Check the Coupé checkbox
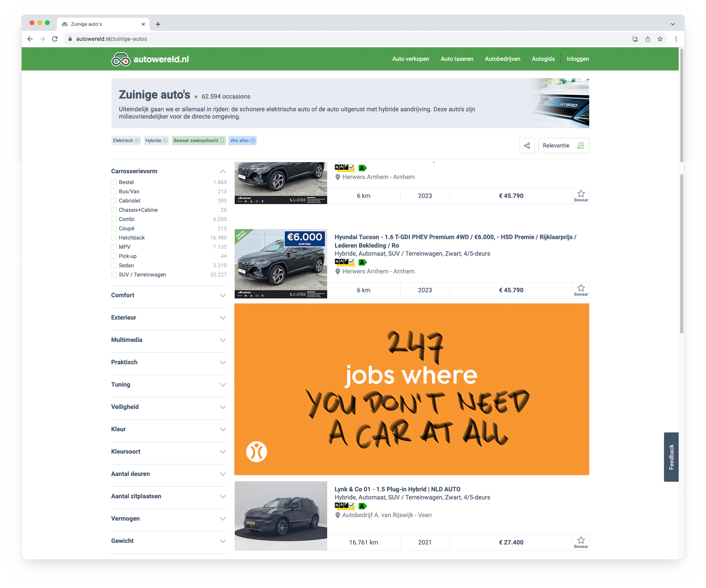The image size is (706, 588). click(114, 228)
